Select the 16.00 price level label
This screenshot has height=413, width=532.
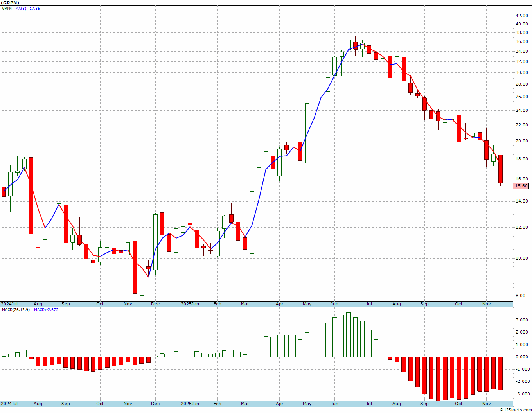click(521, 179)
